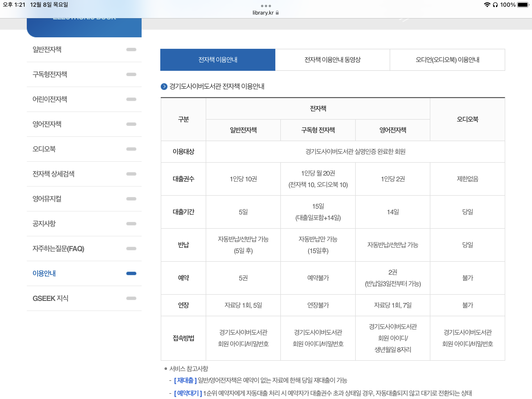532x399 pixels.
Task: Tap the three-dots icon above address bar
Action: click(x=266, y=6)
